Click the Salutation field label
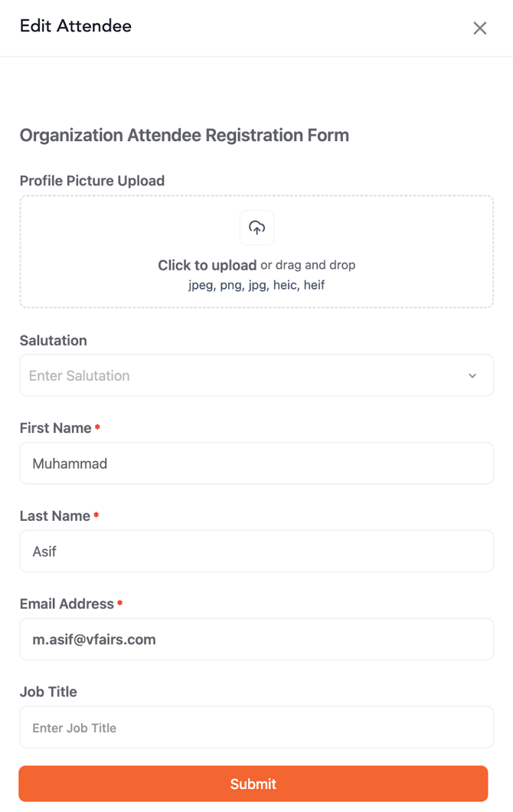 pos(54,341)
